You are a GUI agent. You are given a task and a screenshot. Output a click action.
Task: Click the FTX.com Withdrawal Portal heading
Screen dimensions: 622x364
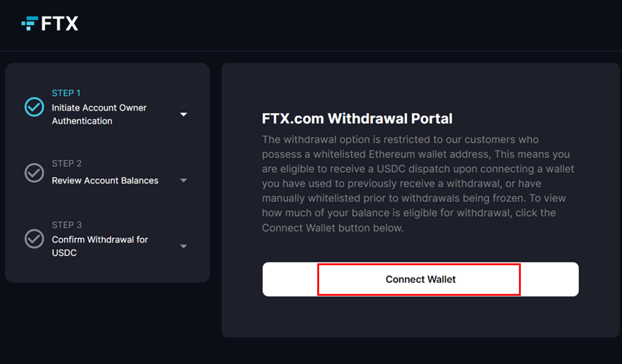(x=357, y=119)
